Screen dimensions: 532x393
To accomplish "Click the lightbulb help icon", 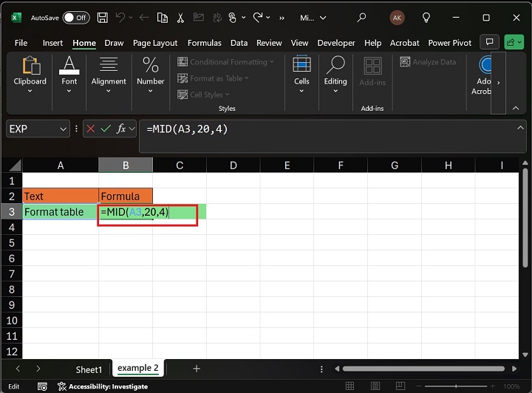I will (426, 17).
